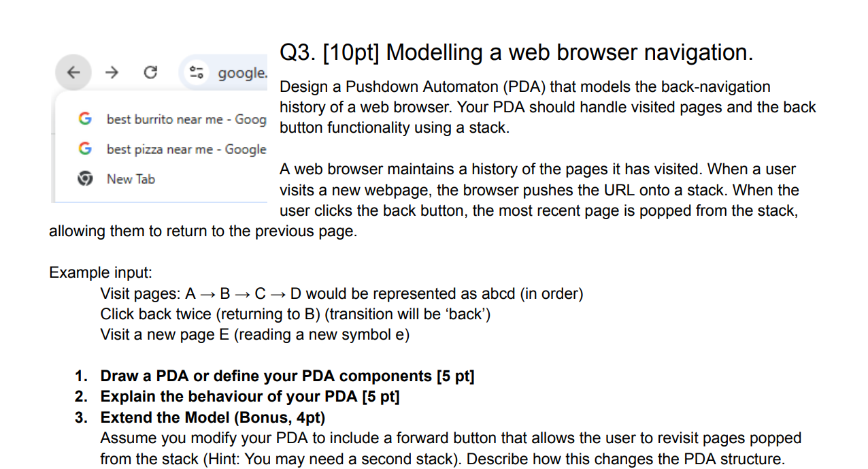
Task: Click the Chrome icon beside New Tab
Action: click(x=85, y=179)
